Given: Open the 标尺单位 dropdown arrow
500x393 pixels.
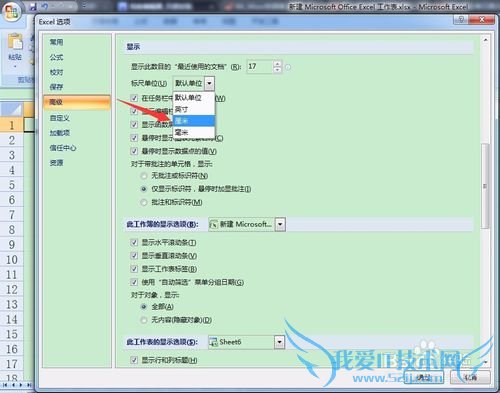Looking at the screenshot, I should click(209, 83).
